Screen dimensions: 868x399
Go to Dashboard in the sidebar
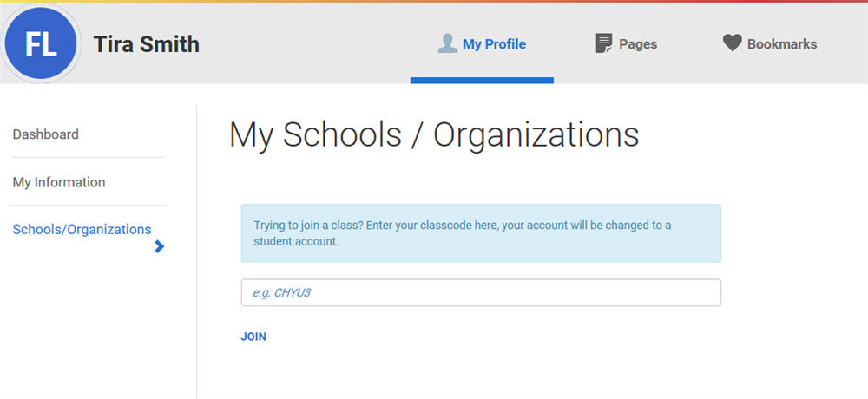[x=46, y=134]
